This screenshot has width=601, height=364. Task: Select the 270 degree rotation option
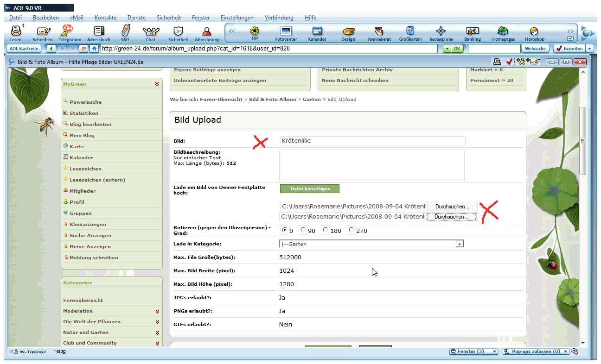[352, 230]
